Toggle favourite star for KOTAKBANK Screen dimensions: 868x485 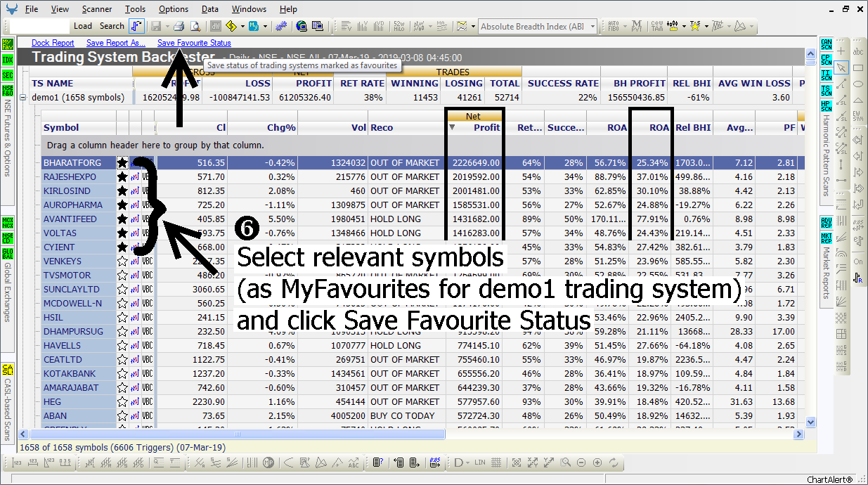point(122,373)
